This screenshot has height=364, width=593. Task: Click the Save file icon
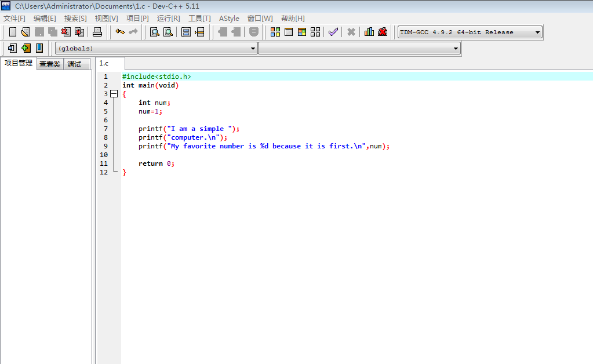click(39, 32)
